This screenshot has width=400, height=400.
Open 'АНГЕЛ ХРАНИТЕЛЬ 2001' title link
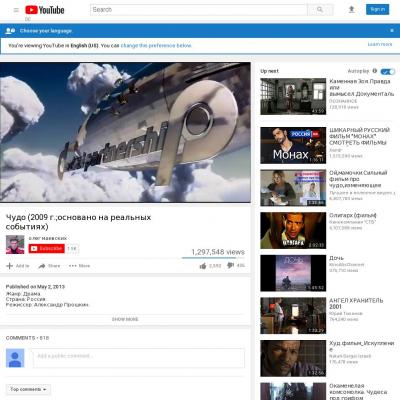click(x=356, y=304)
